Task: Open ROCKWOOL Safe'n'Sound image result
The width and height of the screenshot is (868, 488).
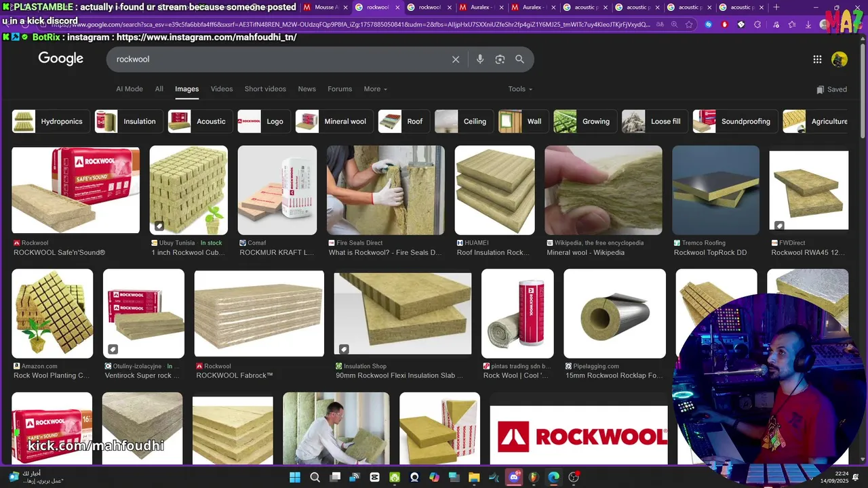Action: (x=75, y=190)
